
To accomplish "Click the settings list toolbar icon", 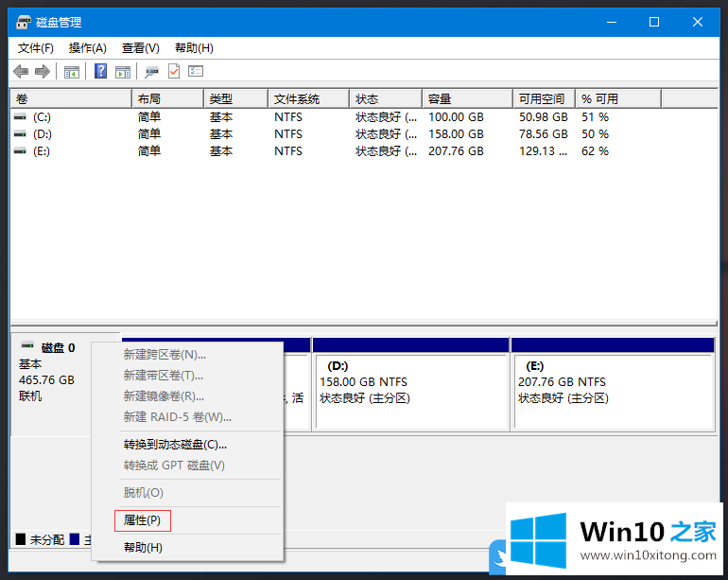I will pyautogui.click(x=196, y=71).
